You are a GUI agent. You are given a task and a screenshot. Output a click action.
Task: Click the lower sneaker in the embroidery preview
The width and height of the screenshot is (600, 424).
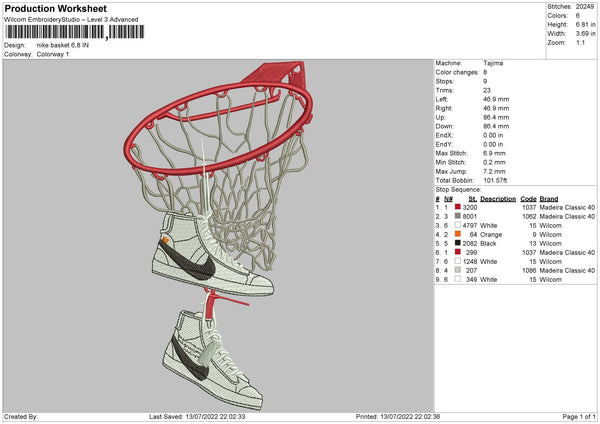[x=213, y=360]
